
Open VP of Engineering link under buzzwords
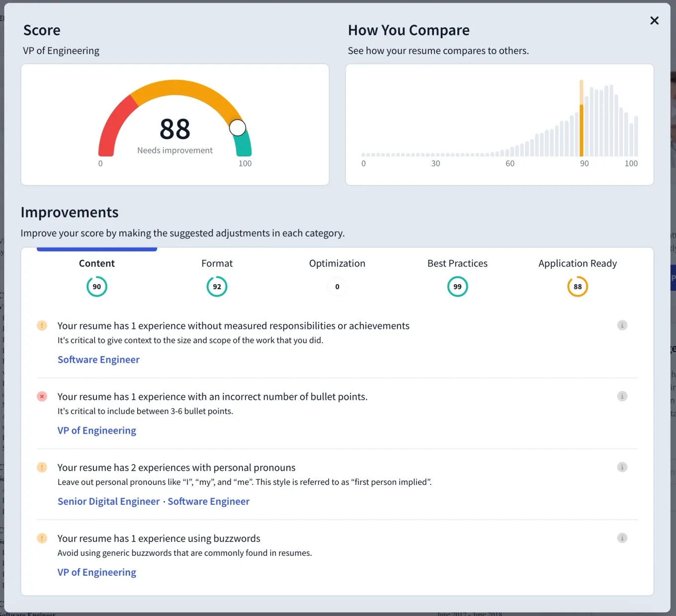(x=97, y=572)
